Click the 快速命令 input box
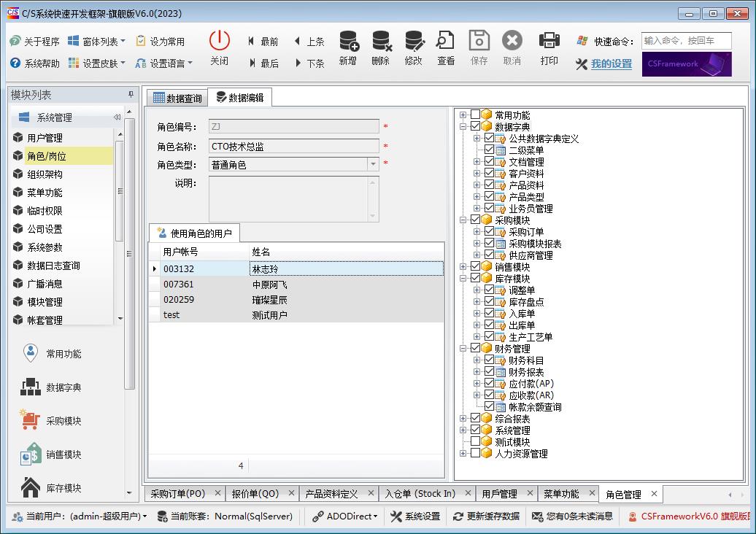This screenshot has width=756, height=534. [685, 42]
